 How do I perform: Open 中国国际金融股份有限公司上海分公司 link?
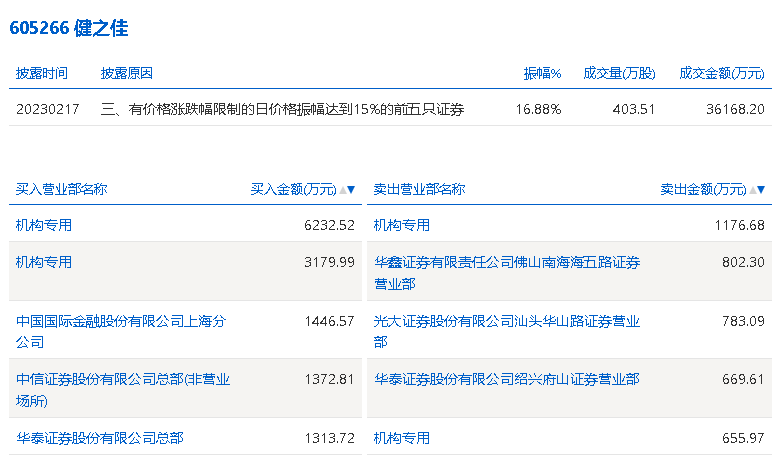[121, 331]
